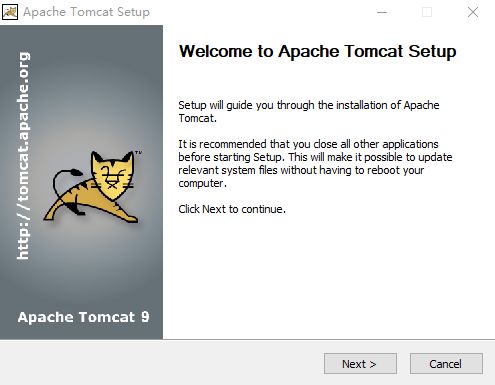
Task: Proceed with the Next > button
Action: (360, 364)
